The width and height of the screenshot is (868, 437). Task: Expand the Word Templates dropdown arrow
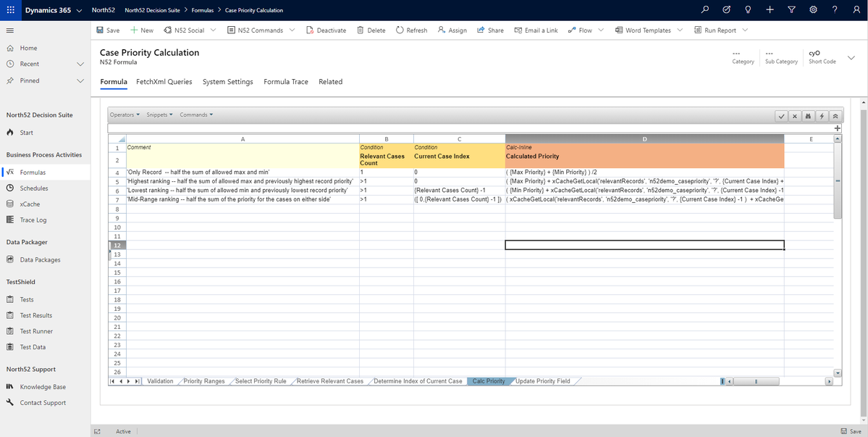pyautogui.click(x=680, y=30)
